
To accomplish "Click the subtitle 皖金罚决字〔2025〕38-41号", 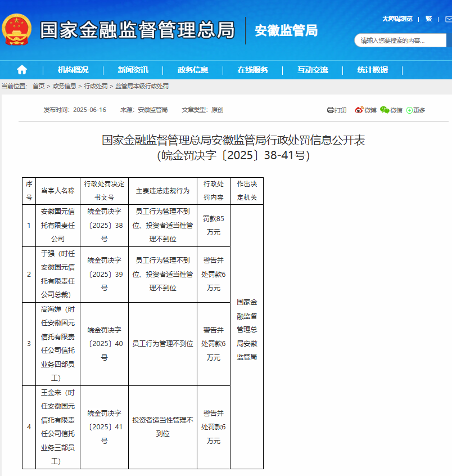I will (233, 155).
